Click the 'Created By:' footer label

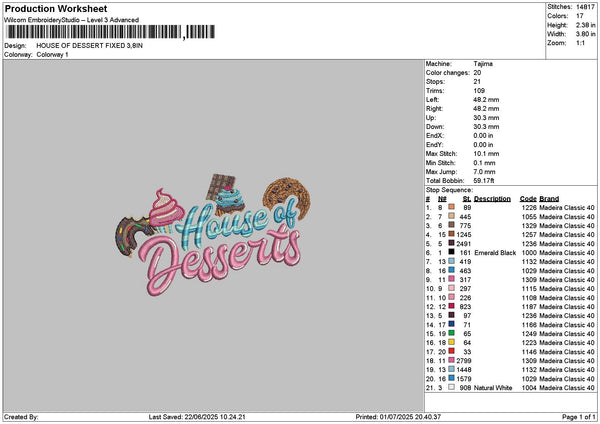click(21, 417)
